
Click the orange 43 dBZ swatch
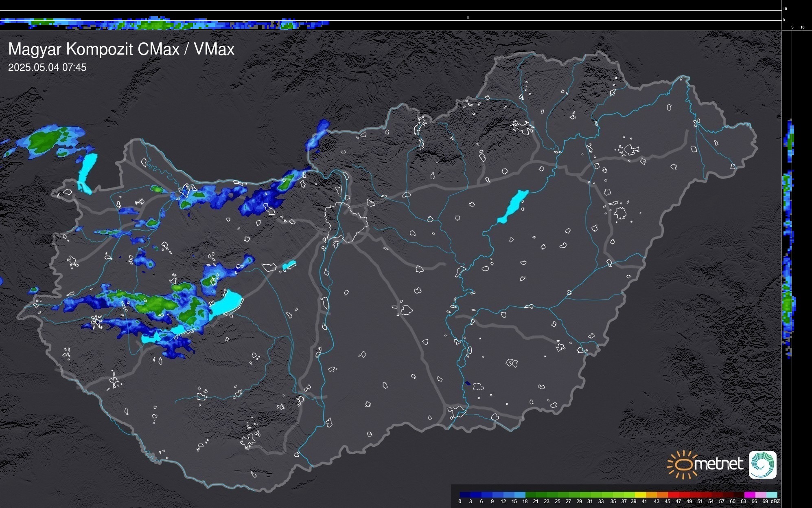(x=661, y=495)
